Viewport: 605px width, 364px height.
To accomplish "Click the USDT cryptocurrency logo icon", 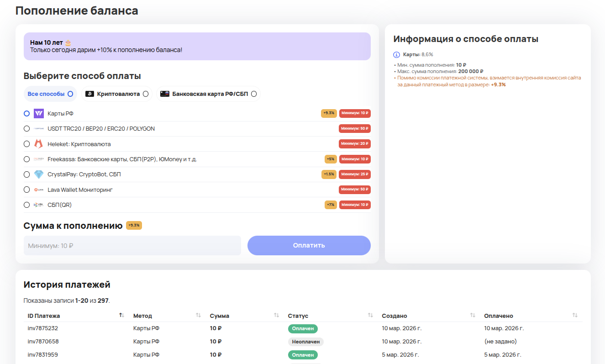I will 39,129.
